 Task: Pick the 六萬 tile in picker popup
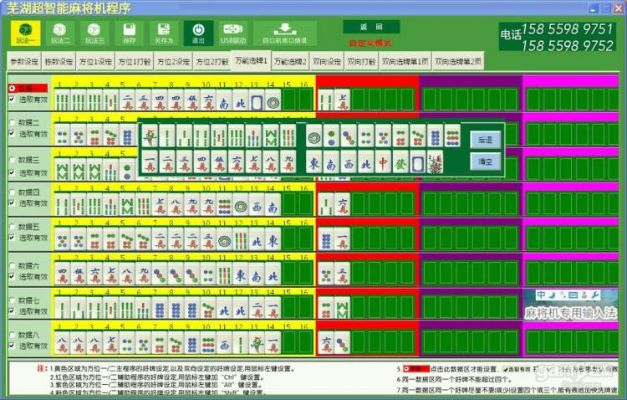coord(236,162)
